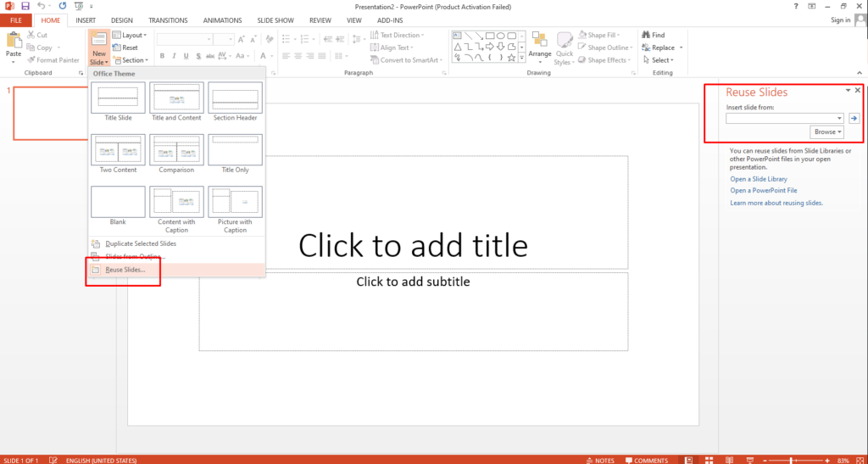Open the NOTES pane from status bar
The image size is (868, 464).
600,460
